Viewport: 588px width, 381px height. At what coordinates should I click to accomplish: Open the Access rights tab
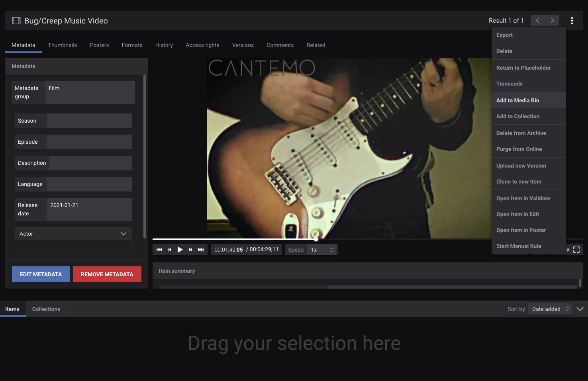(x=202, y=45)
